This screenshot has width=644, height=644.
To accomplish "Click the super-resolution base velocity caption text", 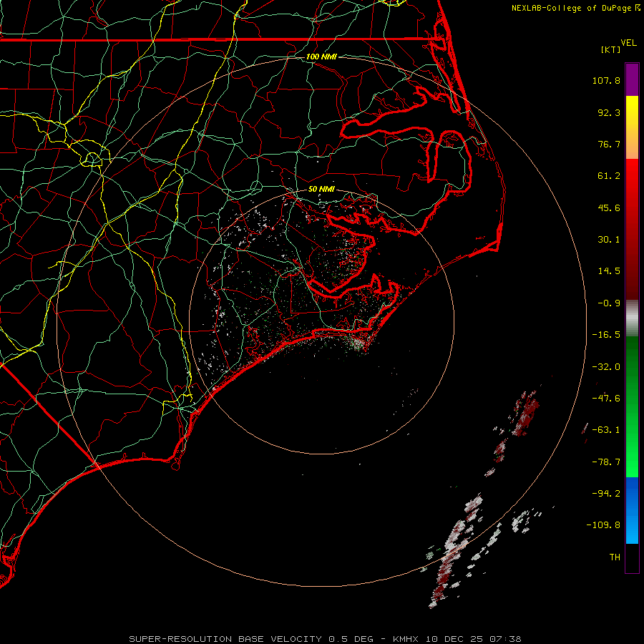I will tap(325, 639).
